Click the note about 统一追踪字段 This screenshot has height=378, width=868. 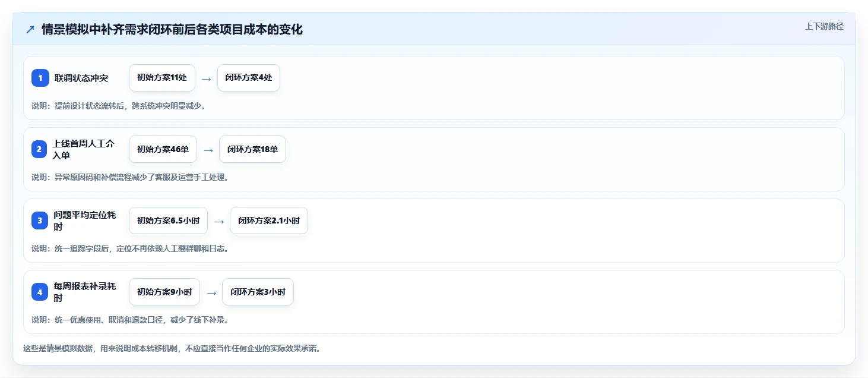pos(130,248)
